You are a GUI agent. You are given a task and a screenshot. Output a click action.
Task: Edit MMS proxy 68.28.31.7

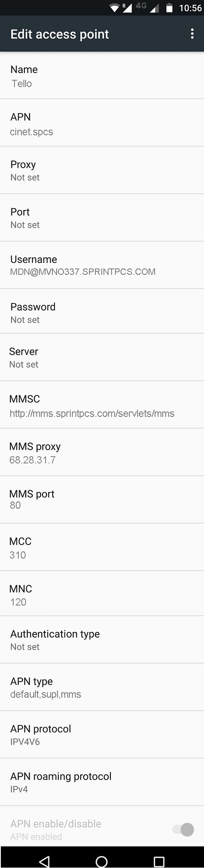pyautogui.click(x=102, y=452)
